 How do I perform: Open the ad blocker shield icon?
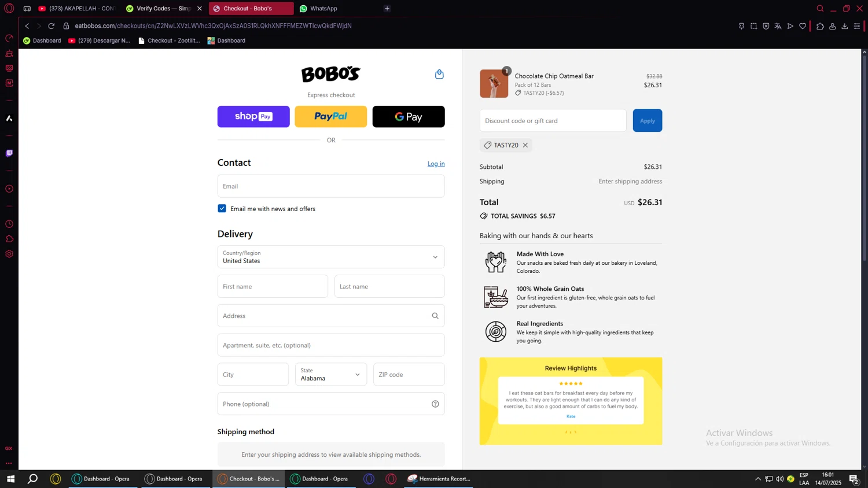pyautogui.click(x=766, y=26)
